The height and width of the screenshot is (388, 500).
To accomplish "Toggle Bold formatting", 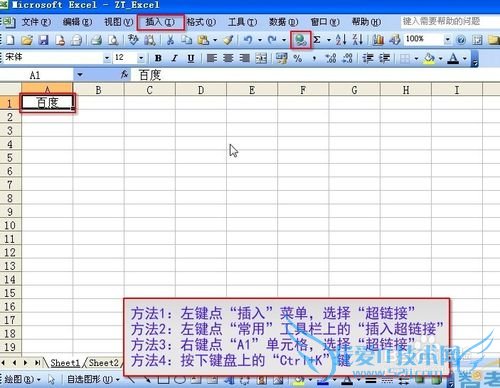I will tap(158, 58).
